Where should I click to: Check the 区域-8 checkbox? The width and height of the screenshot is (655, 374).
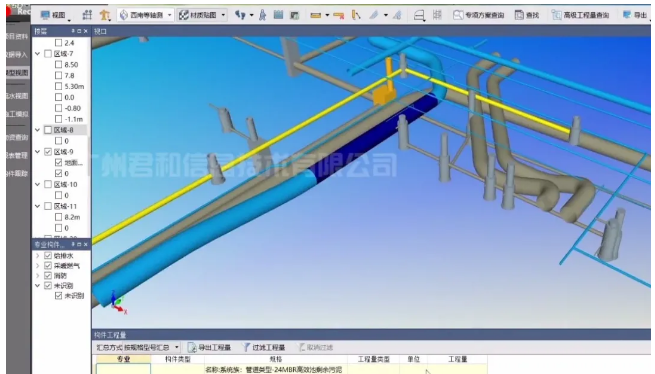click(x=48, y=130)
